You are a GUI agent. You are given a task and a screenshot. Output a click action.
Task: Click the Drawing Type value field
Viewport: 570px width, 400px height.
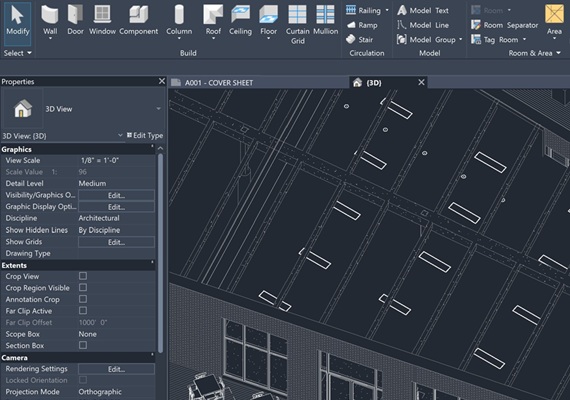click(116, 253)
